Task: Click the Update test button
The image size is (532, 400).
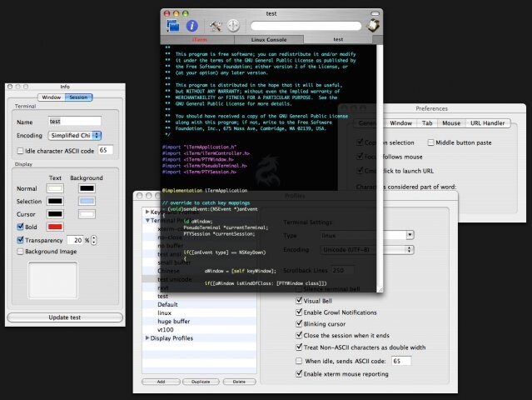Action: click(x=65, y=317)
